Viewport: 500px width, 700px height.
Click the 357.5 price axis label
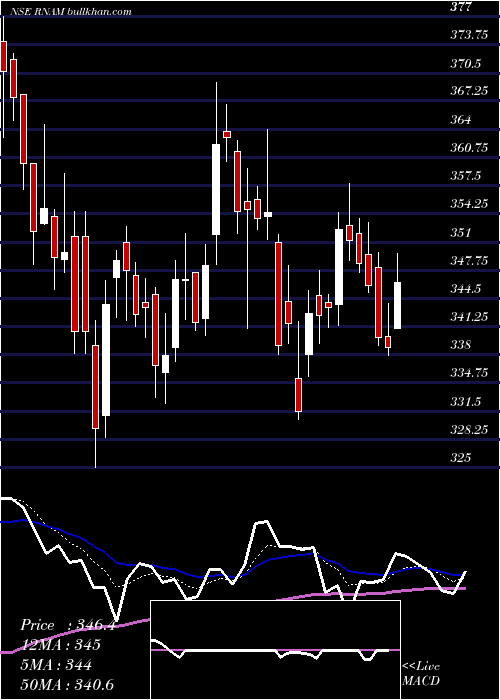click(x=465, y=176)
